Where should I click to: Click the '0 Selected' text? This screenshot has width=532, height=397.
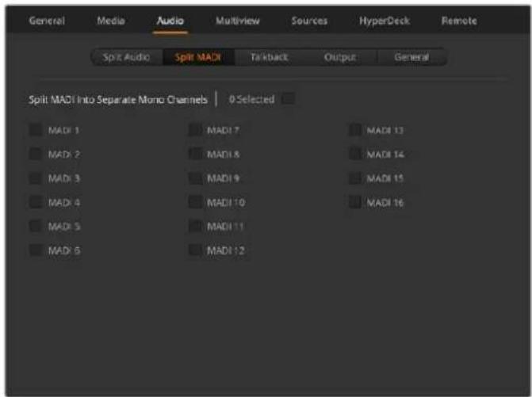[x=252, y=99]
